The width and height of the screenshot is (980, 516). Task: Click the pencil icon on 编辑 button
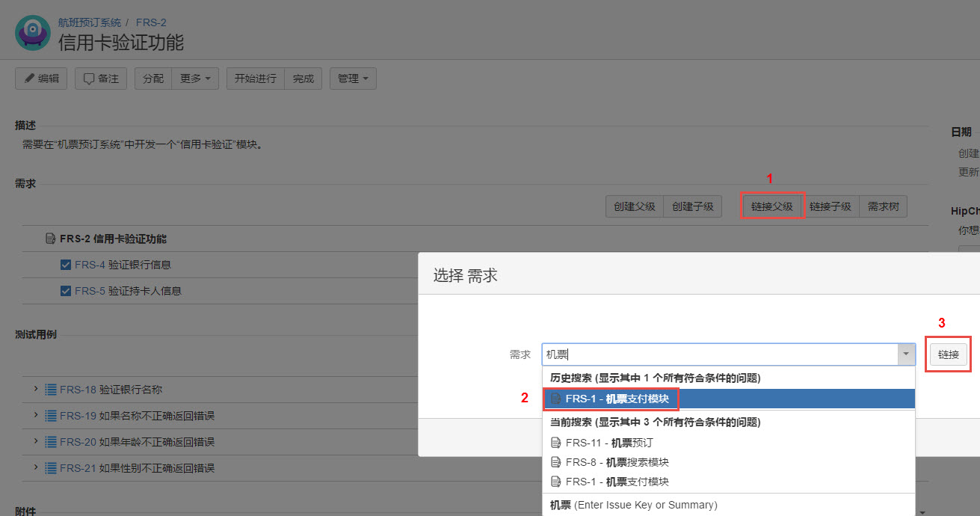(x=30, y=79)
